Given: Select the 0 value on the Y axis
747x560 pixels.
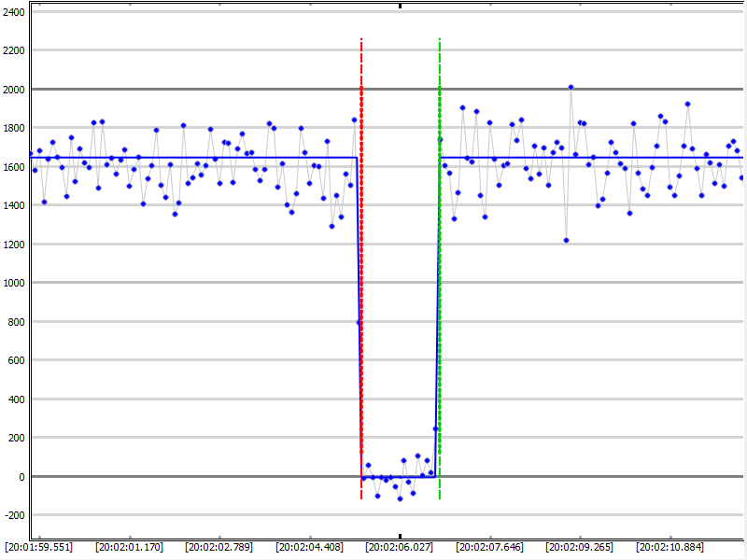Looking at the screenshot, I should [22, 476].
